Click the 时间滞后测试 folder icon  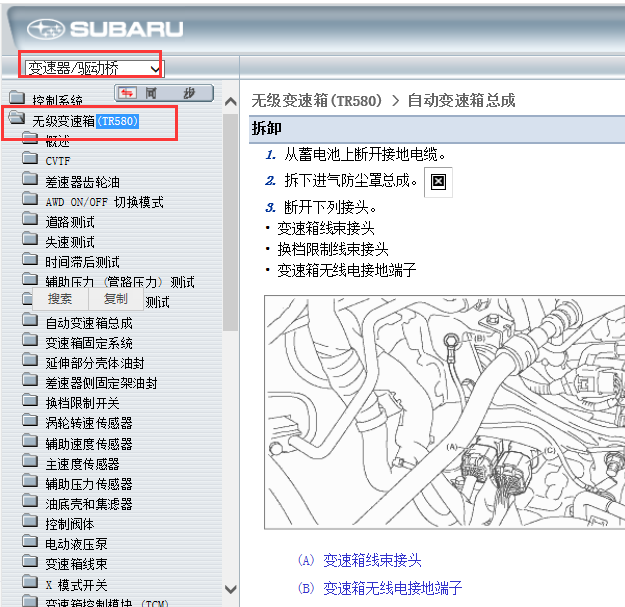30,259
